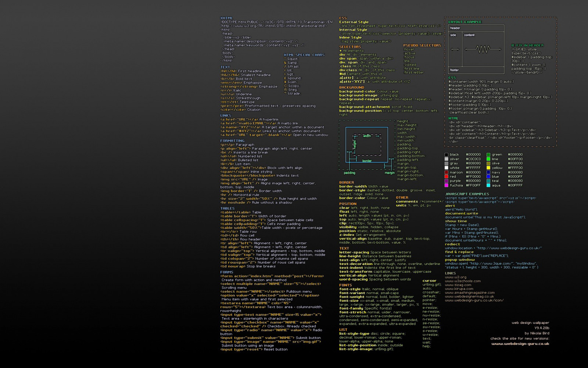
Task: Select the fuchsia color swatch
Action: pyautogui.click(x=447, y=185)
